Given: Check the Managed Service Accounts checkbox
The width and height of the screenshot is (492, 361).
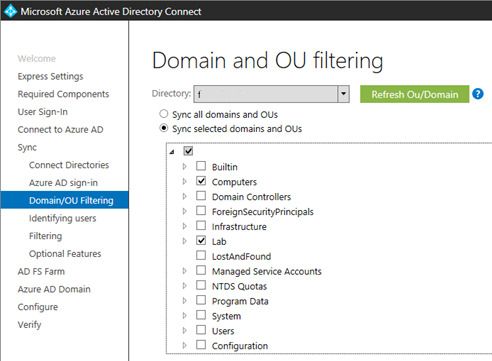Looking at the screenshot, I should click(x=201, y=270).
